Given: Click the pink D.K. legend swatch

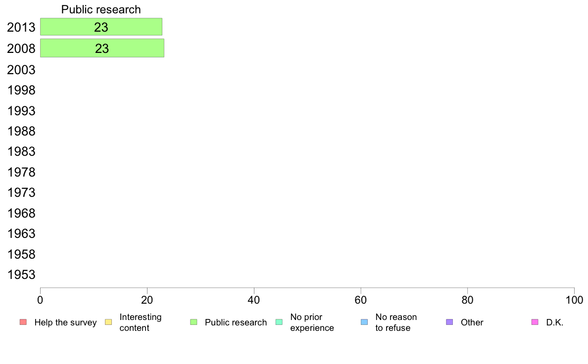Looking at the screenshot, I should point(535,322).
